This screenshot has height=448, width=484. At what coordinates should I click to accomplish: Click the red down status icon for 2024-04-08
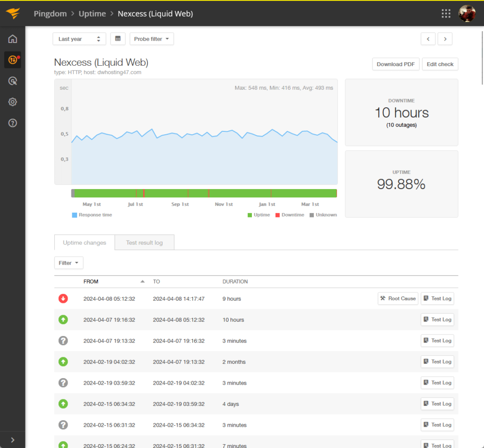[63, 298]
